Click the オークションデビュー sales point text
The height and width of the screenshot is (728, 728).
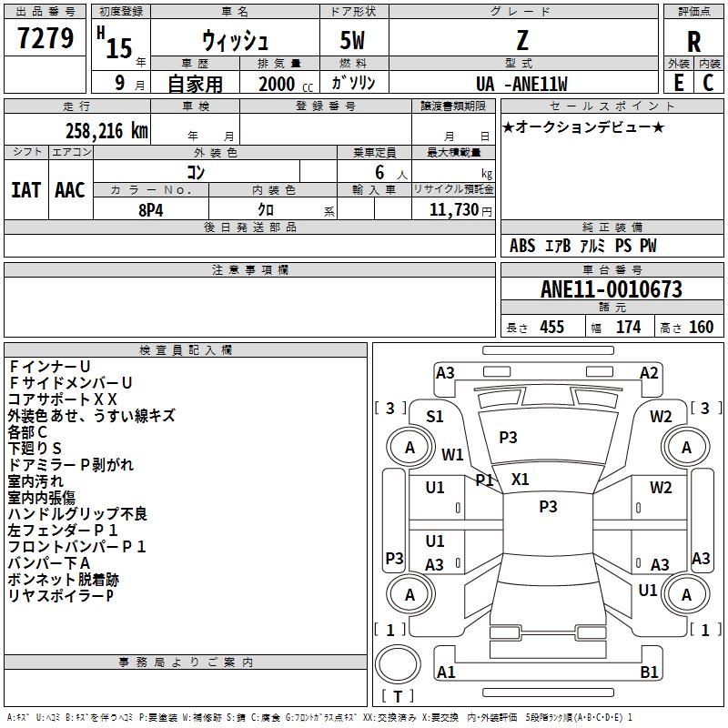point(583,126)
